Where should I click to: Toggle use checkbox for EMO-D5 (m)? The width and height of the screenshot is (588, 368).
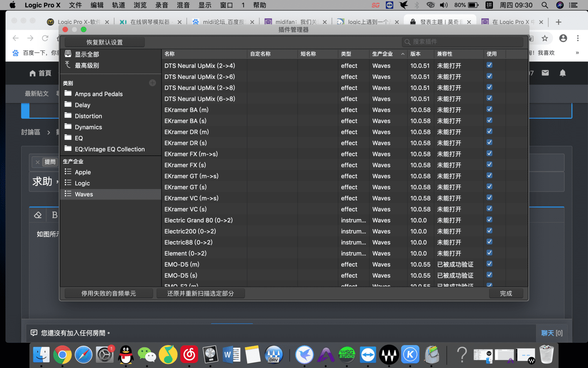(x=489, y=264)
